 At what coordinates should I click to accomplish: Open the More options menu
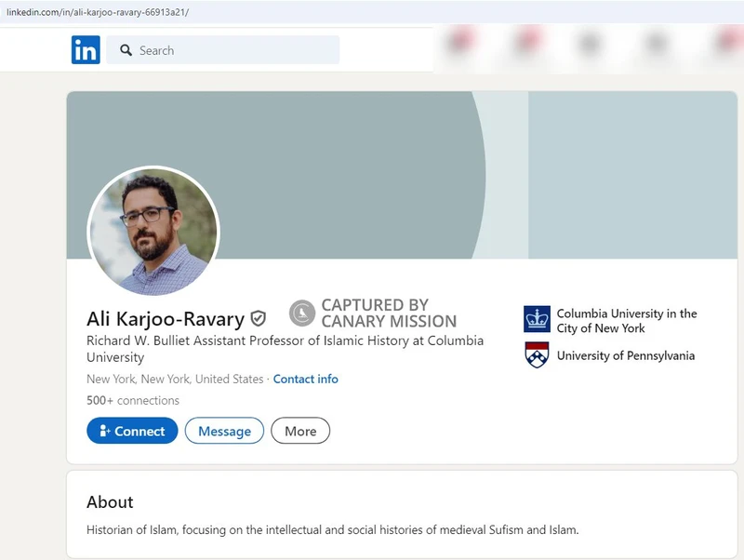[x=300, y=431]
